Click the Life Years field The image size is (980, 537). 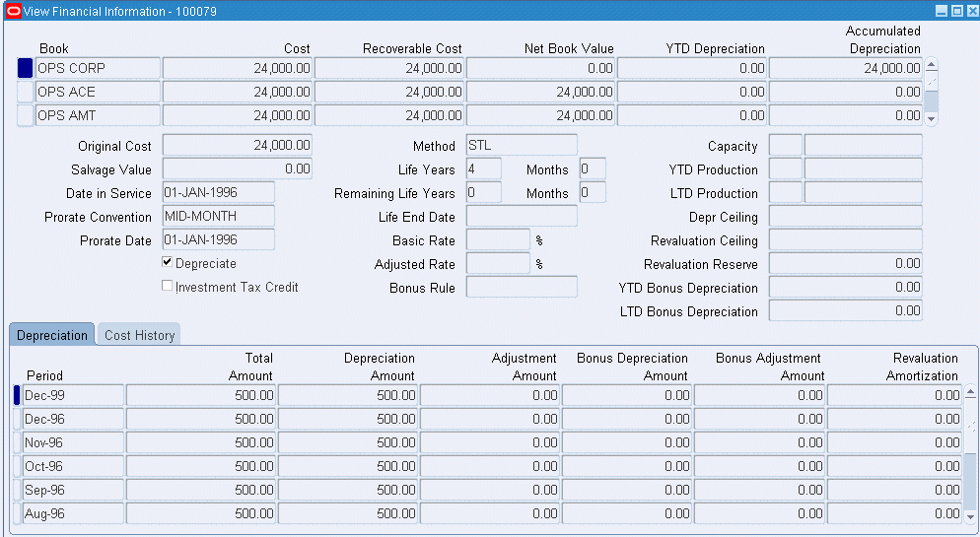(x=484, y=168)
